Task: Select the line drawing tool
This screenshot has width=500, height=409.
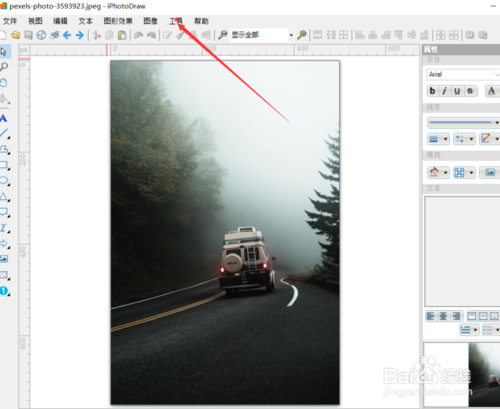Action: point(4,133)
